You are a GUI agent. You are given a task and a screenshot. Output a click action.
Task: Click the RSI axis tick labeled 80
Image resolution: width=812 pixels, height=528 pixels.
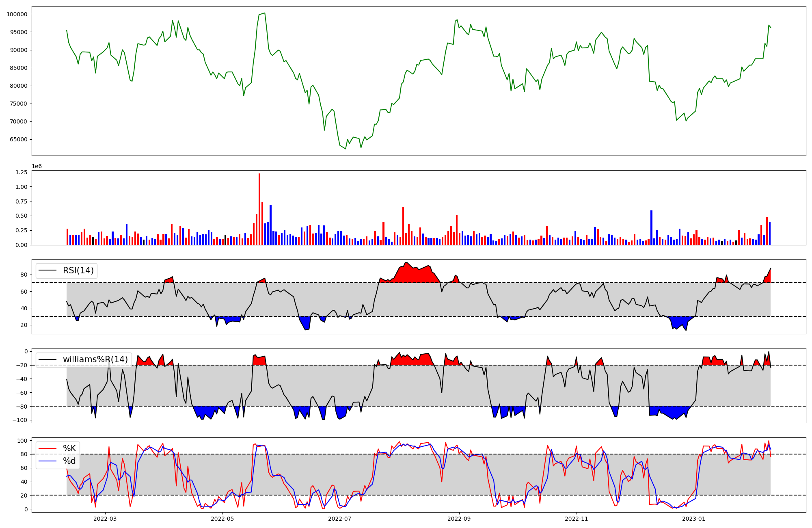click(x=24, y=275)
